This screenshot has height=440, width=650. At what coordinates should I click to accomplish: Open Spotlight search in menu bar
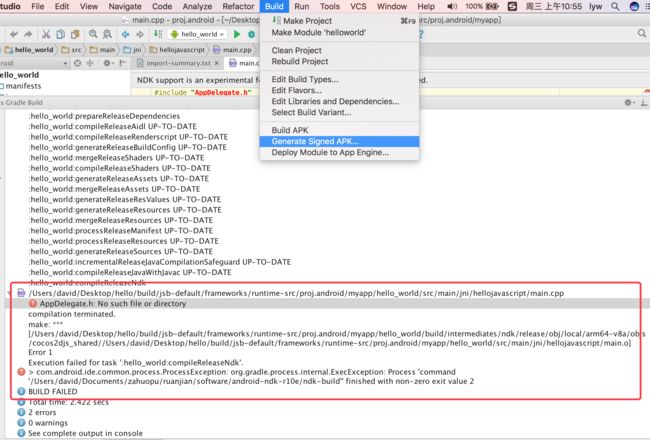[615, 6]
